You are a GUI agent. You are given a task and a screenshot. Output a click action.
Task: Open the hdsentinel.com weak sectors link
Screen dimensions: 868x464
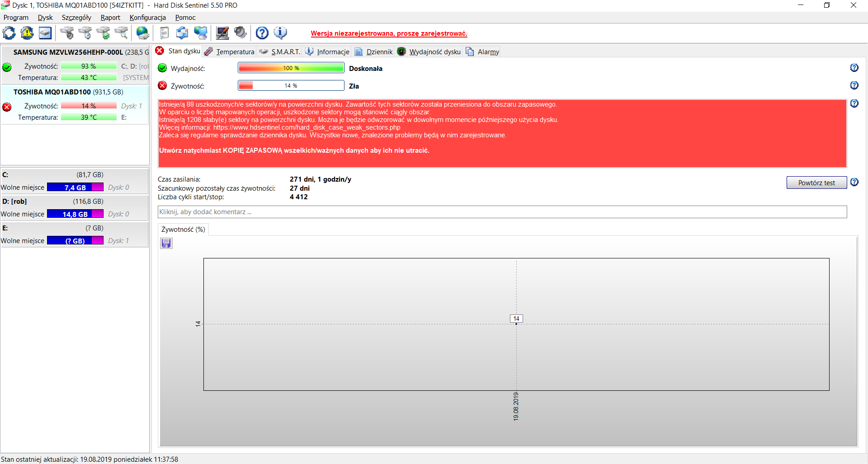(x=307, y=127)
